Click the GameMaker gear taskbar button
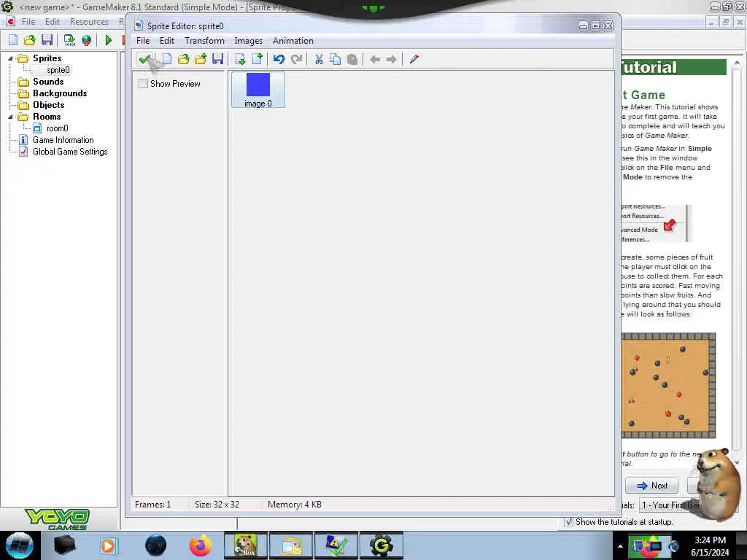Screen dimensions: 747x560 pos(381,545)
